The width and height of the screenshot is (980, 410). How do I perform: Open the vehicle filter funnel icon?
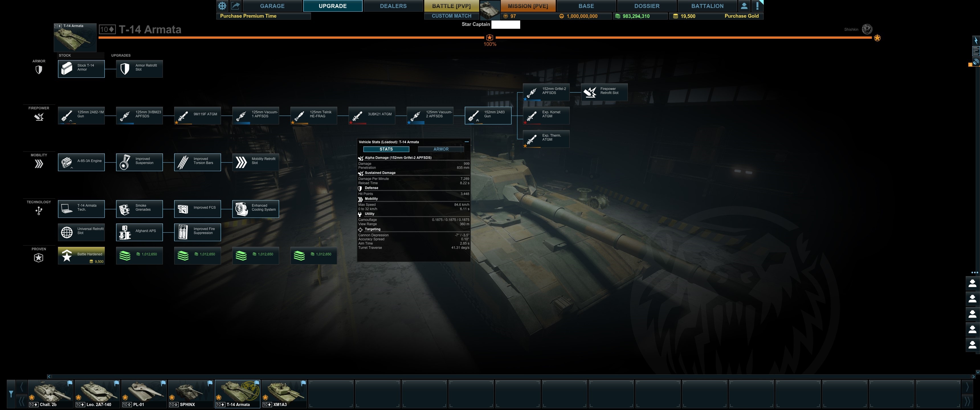[11, 394]
